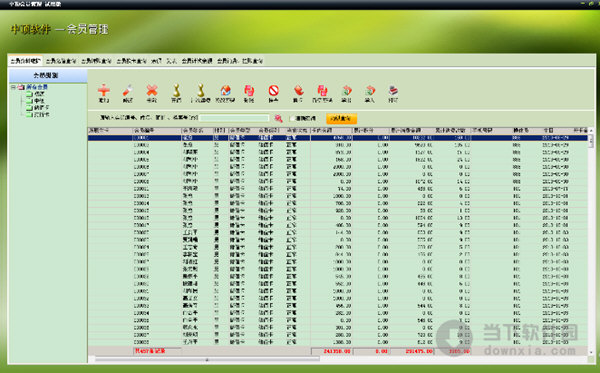Image resolution: width=600 pixels, height=373 pixels.
Task: Click the search keyword input field
Action: 234,119
